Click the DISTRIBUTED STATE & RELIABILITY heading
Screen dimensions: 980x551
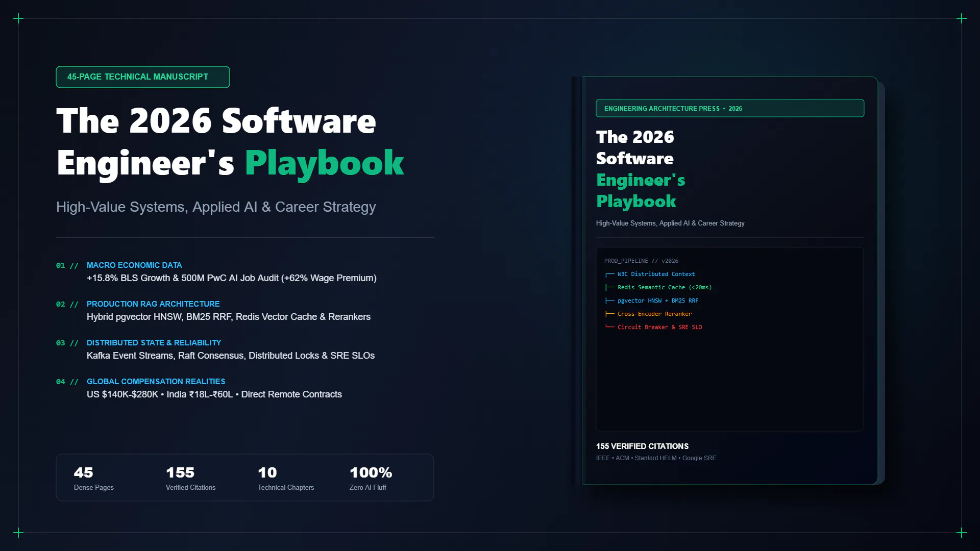[154, 343]
